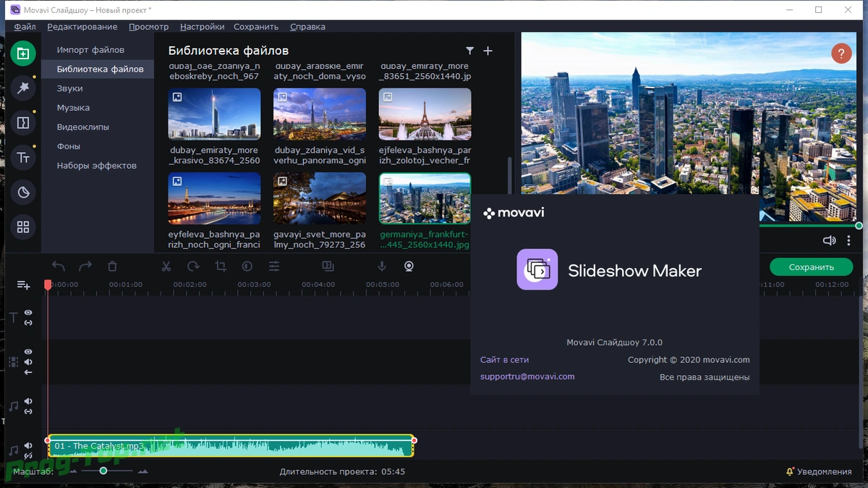Click the zoom-out mountain icon near Масштаб

72,472
